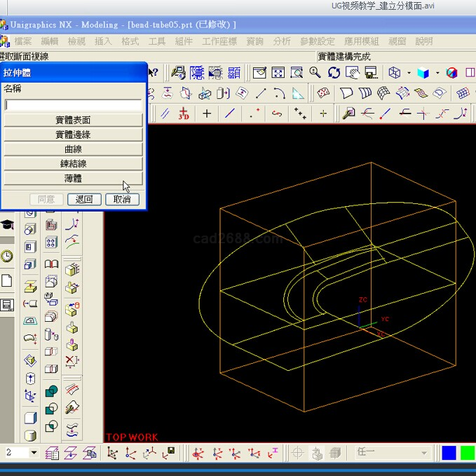476x476 pixels.
Task: Click the open book icon in toolbar
Action: point(51,264)
